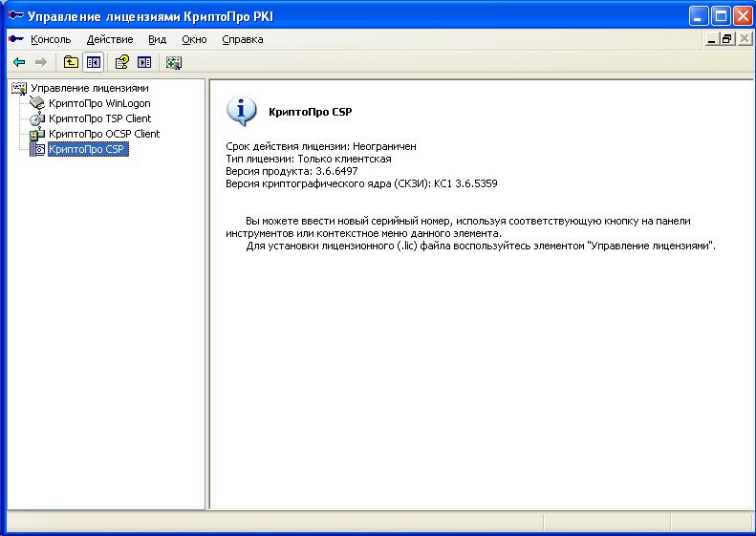Click Версия продукта: 3.6.6497 line
The image size is (756, 536).
coord(292,171)
